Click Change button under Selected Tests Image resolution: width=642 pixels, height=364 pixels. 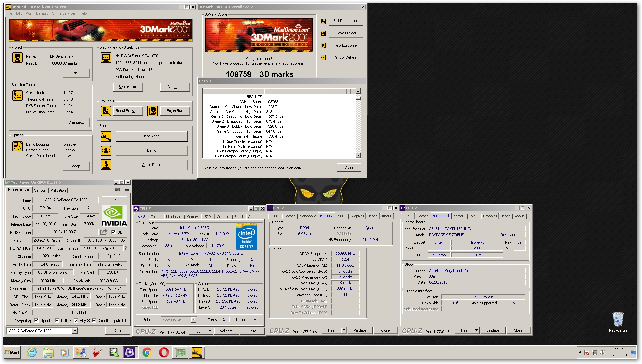[76, 123]
